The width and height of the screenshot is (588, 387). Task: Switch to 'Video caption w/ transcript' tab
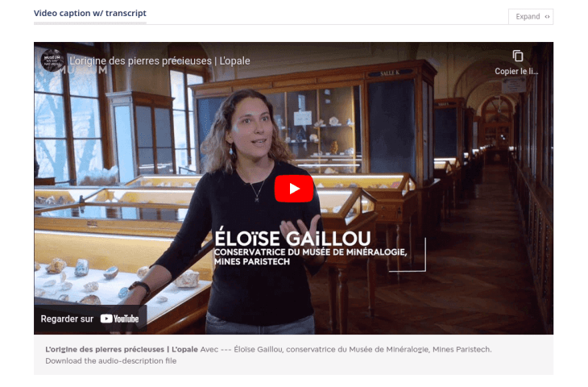[90, 13]
